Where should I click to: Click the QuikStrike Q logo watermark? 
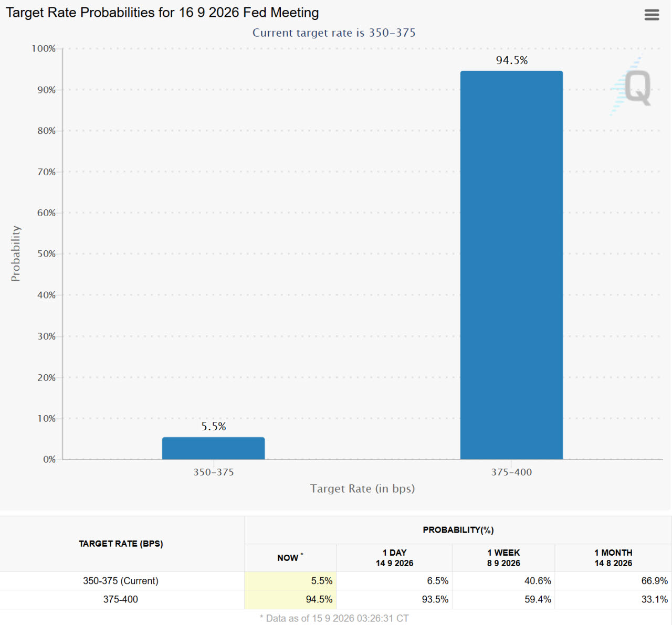tap(632, 86)
